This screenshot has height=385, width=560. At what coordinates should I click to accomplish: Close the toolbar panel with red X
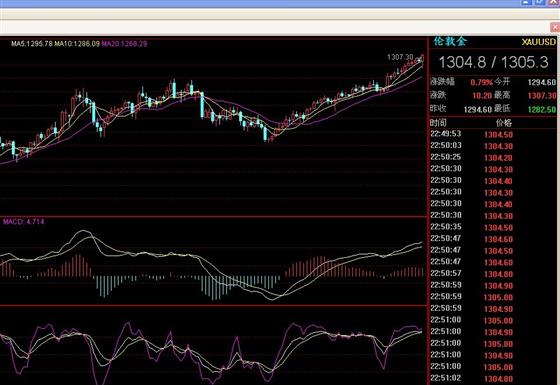point(555,27)
